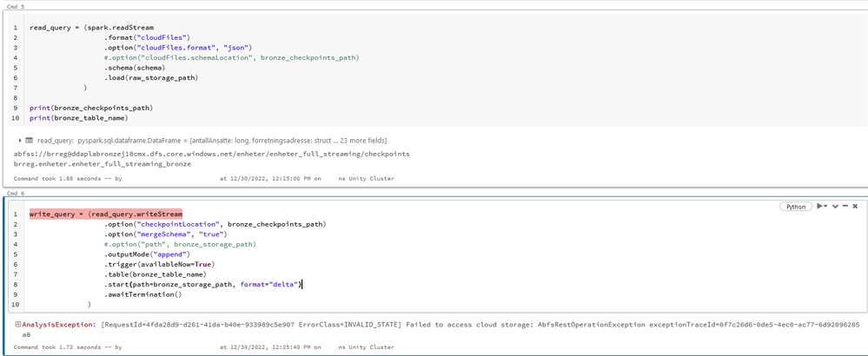Click the .awaitTermination() code line
Viewport: 868px width, 356px height.
click(142, 294)
